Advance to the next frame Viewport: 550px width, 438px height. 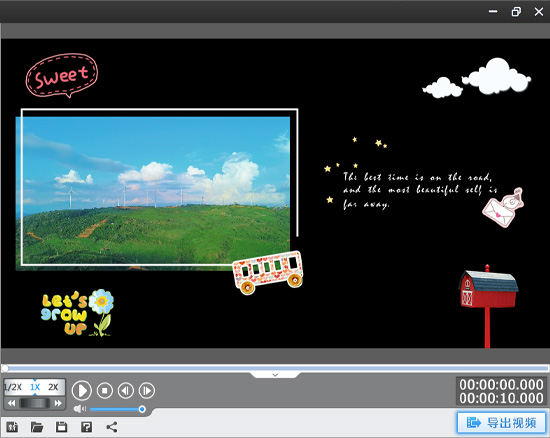[x=147, y=390]
